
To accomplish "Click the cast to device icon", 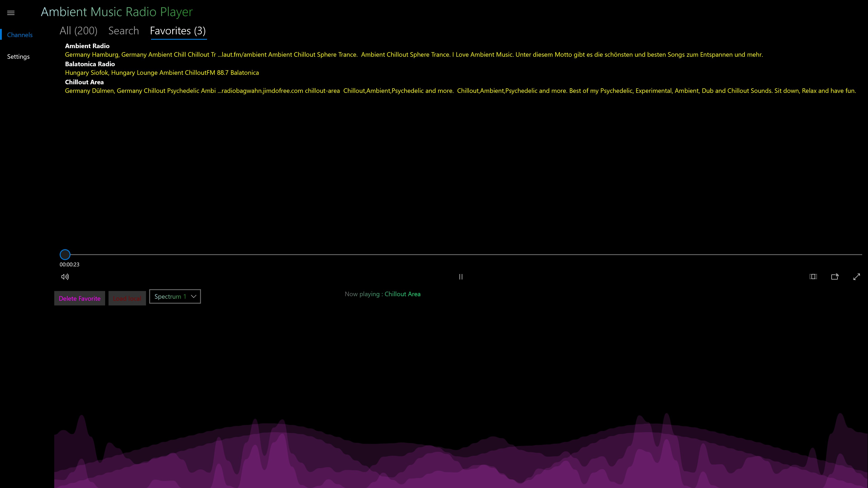I will click(835, 277).
